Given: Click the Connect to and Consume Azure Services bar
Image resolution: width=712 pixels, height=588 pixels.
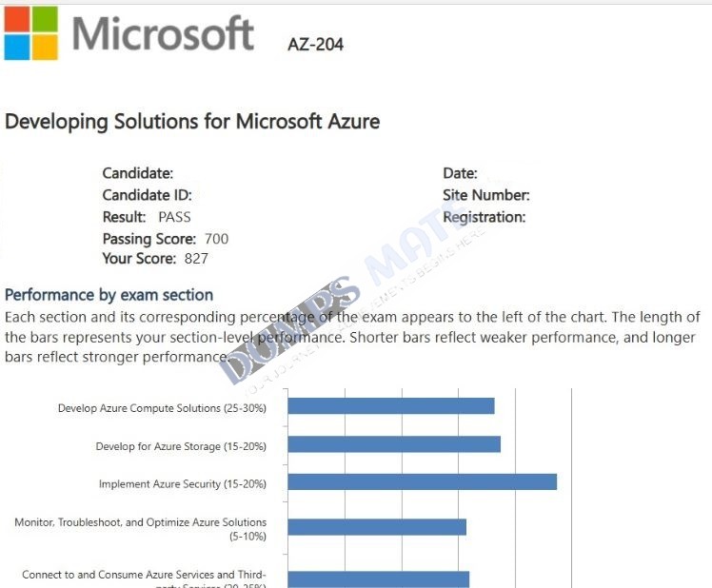Looking at the screenshot, I should 379,579.
